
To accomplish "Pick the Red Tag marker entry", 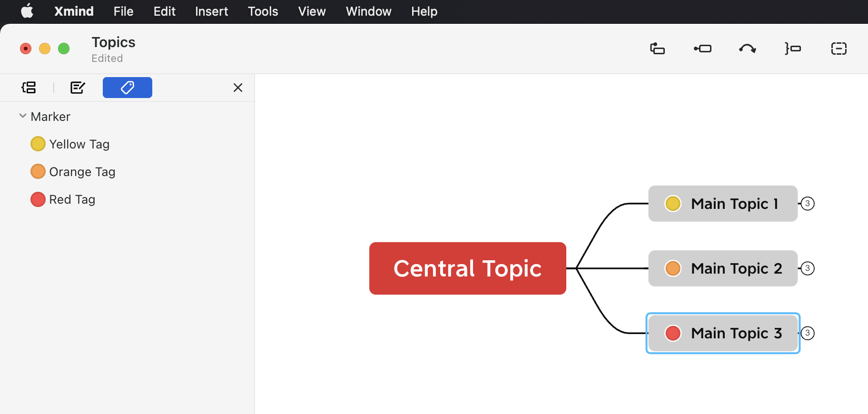I will tap(63, 199).
